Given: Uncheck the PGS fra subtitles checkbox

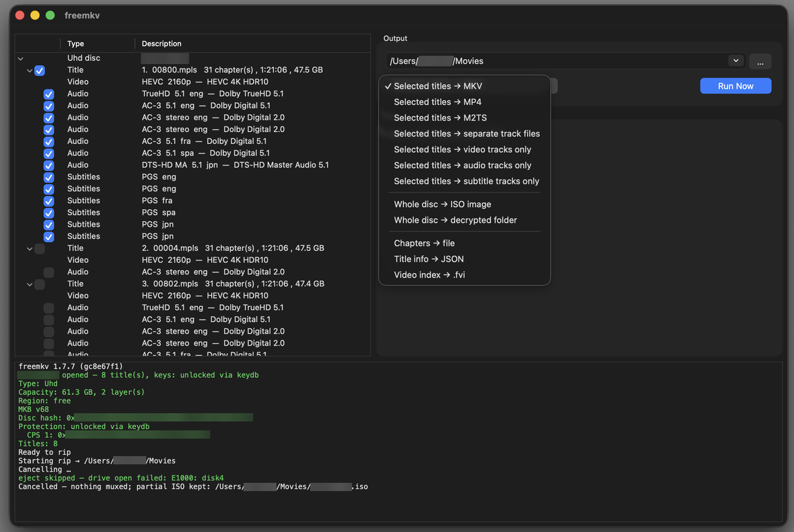Looking at the screenshot, I should (48, 201).
